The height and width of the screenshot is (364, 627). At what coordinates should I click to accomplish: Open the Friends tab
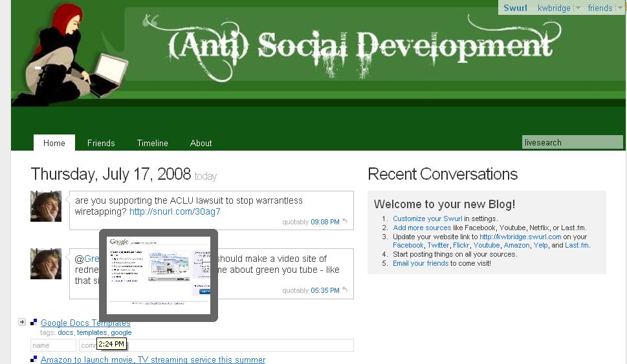click(x=101, y=143)
